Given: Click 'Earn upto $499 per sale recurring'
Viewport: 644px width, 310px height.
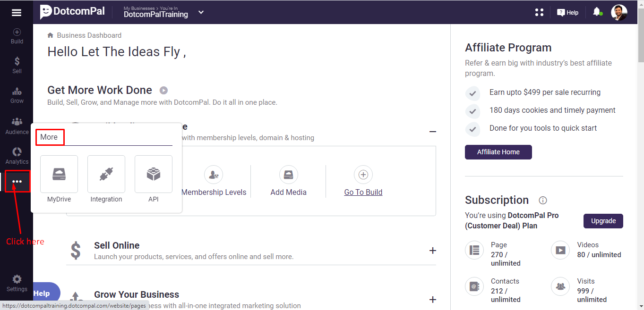Looking at the screenshot, I should coord(545,92).
